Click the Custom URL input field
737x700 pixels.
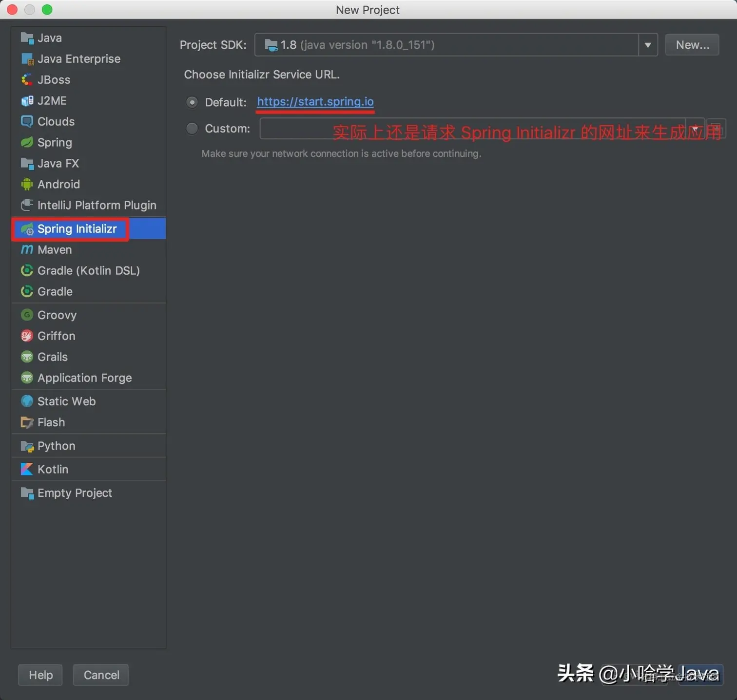pyautogui.click(x=473, y=129)
